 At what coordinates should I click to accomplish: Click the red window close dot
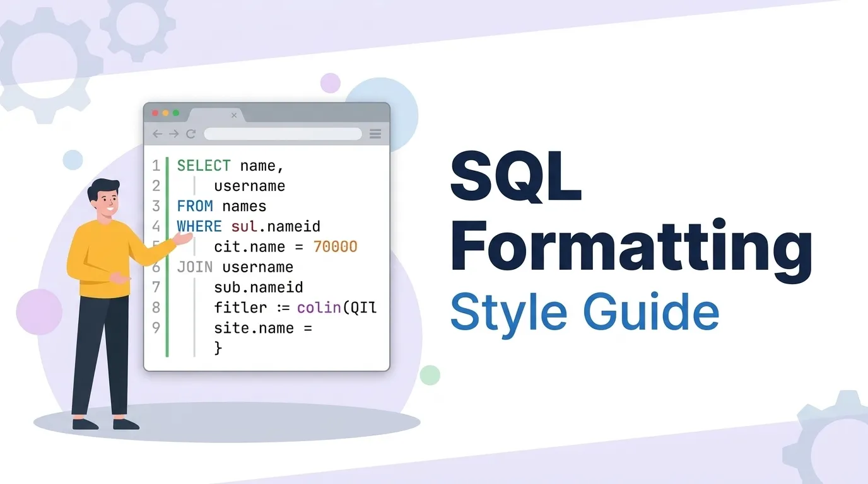click(x=155, y=113)
